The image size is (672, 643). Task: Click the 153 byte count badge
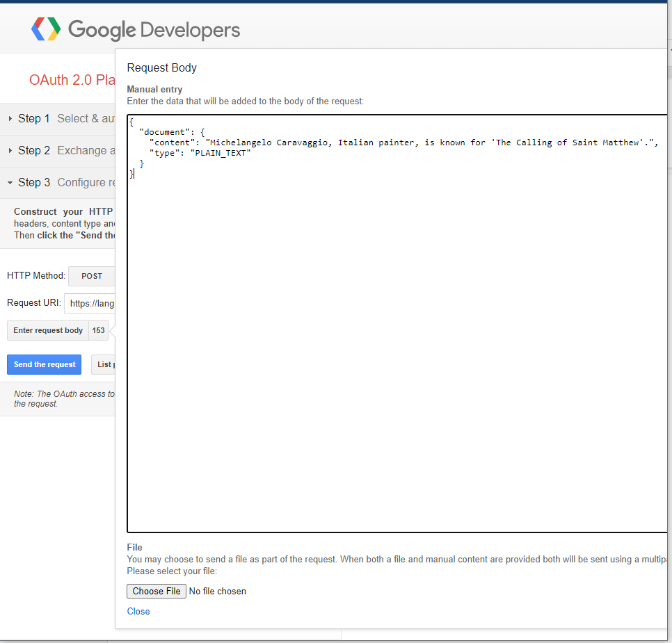99,331
